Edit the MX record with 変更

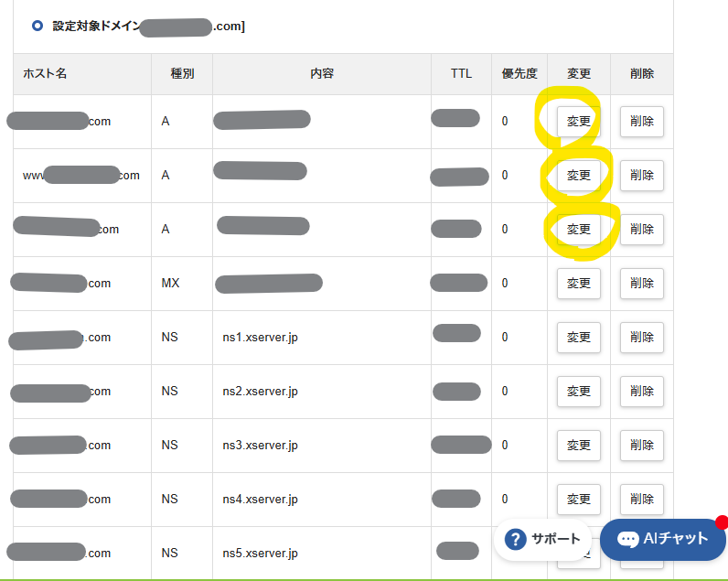579,283
